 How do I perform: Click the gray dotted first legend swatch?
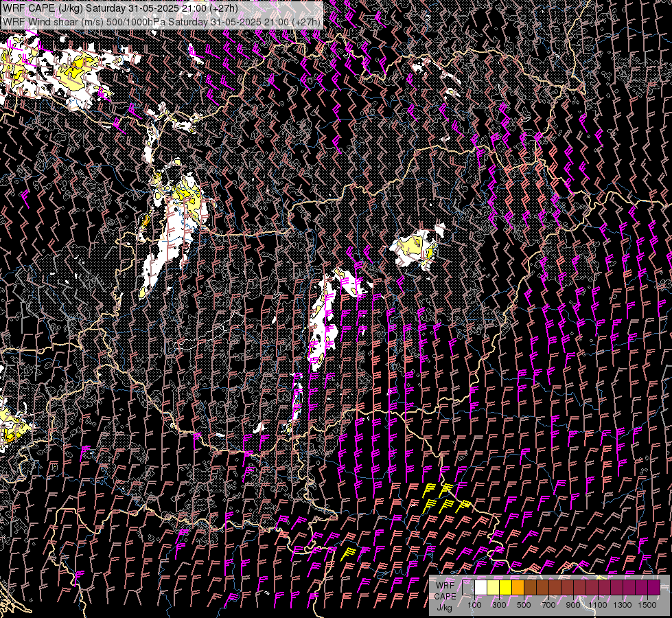pyautogui.click(x=468, y=588)
